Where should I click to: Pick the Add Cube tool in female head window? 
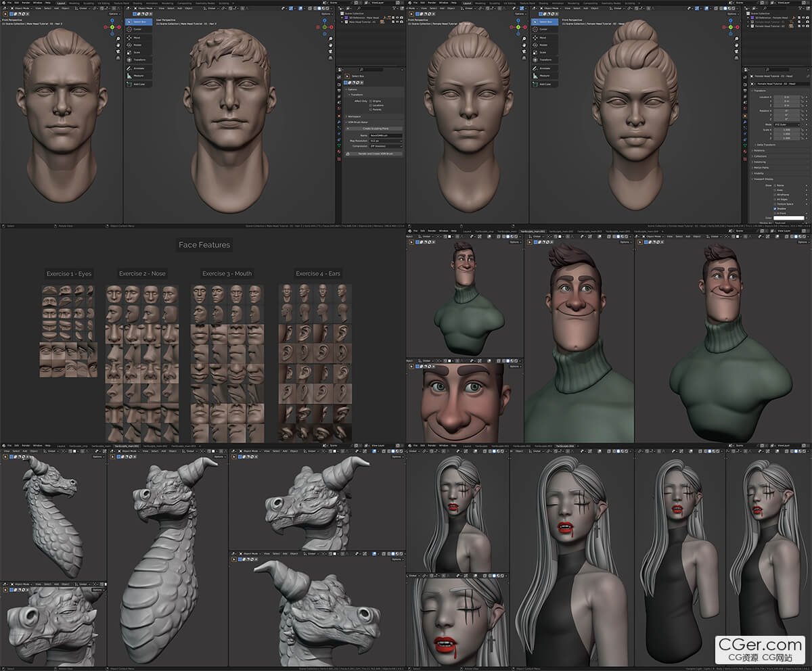pos(544,84)
